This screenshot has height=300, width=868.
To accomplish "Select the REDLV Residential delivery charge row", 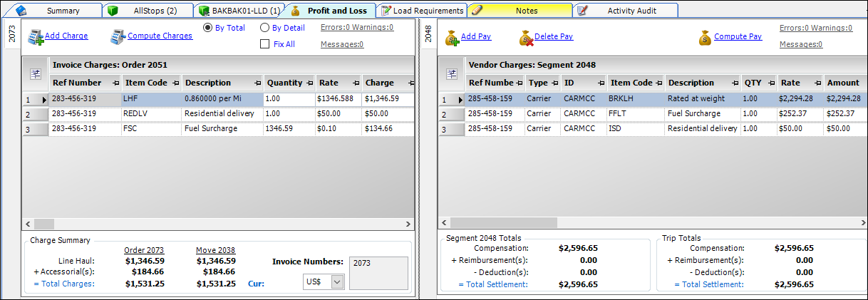I will pos(151,114).
